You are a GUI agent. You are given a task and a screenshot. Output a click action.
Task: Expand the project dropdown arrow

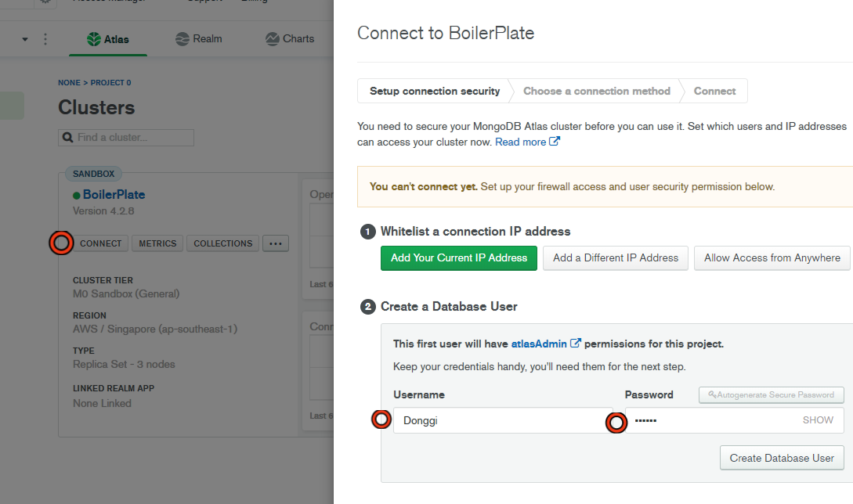click(25, 39)
